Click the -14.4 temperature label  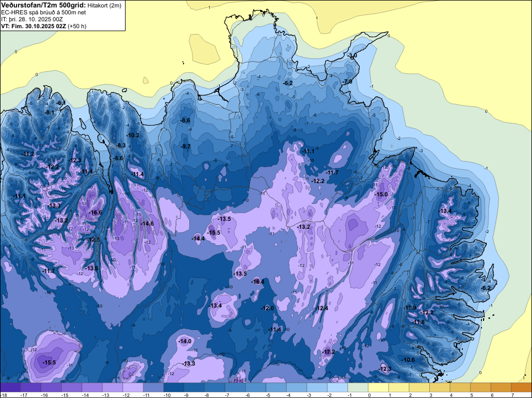[198, 238]
